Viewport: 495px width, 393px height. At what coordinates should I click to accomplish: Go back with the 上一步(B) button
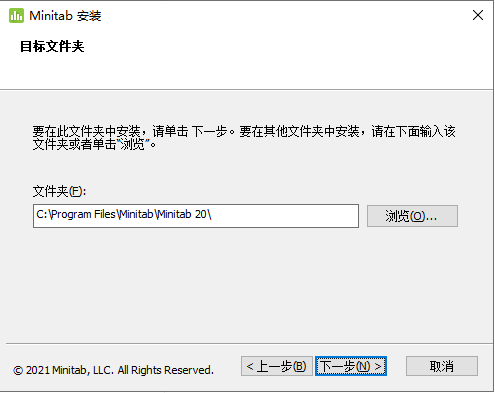277,366
